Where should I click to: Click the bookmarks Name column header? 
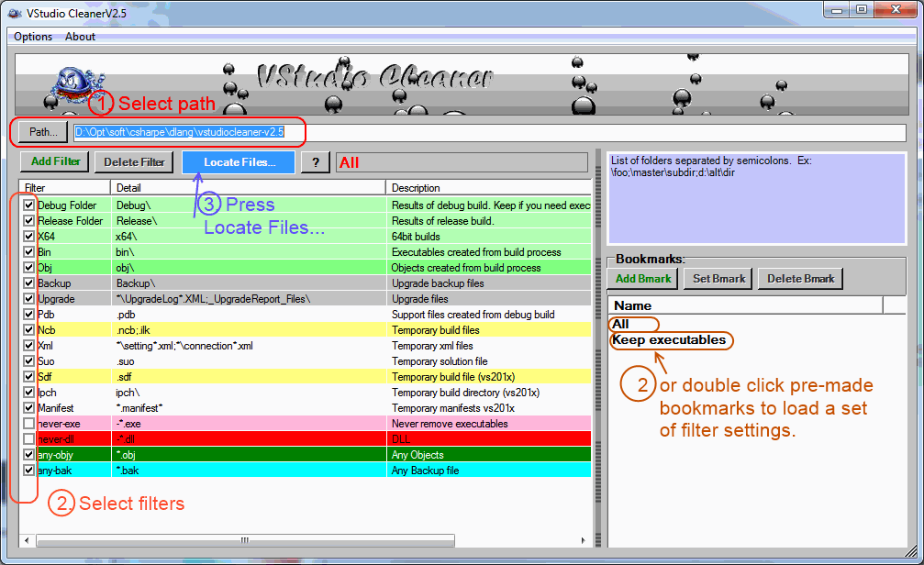point(745,305)
